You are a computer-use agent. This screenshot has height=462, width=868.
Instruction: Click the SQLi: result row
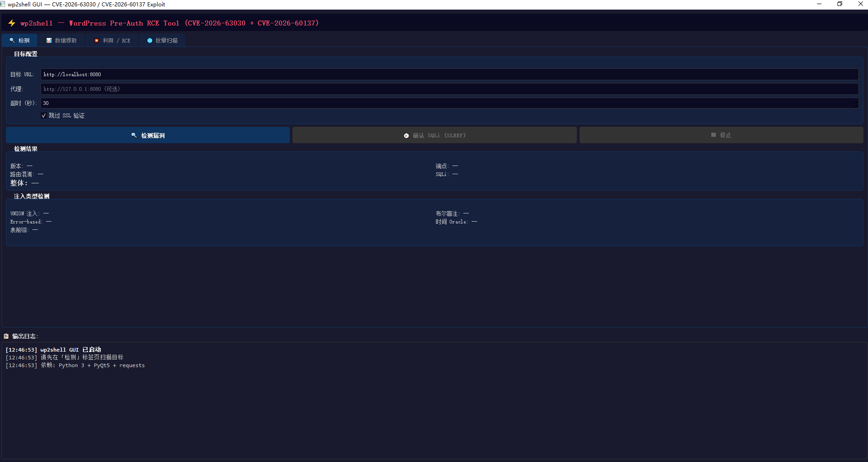[x=447, y=174]
